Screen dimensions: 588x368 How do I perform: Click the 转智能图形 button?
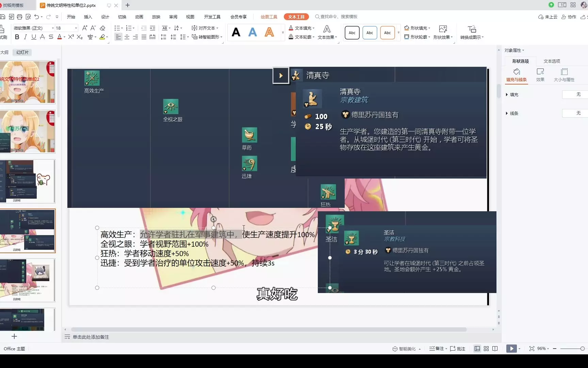pos(207,37)
